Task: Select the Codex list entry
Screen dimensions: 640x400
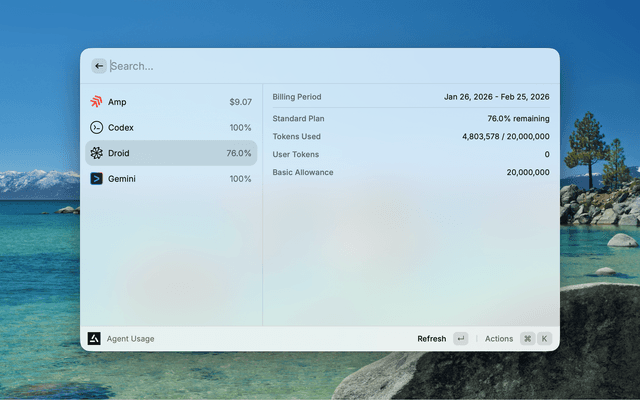Action: click(x=170, y=128)
